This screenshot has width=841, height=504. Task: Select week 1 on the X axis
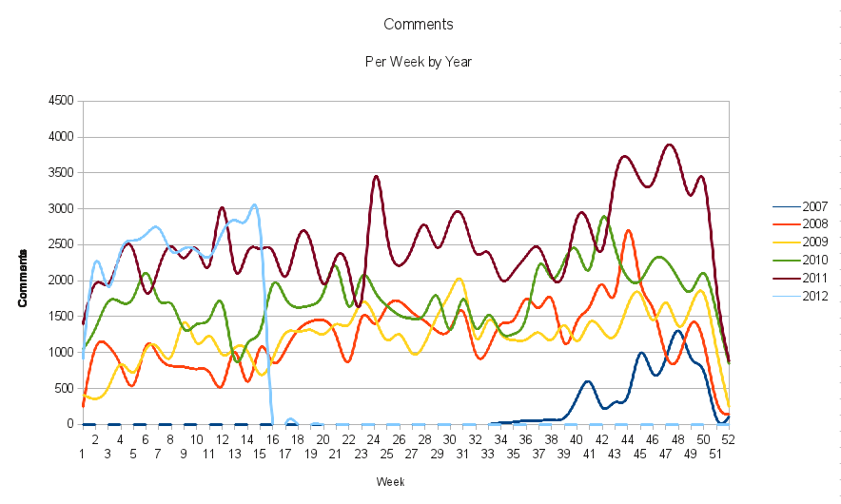(x=83, y=455)
